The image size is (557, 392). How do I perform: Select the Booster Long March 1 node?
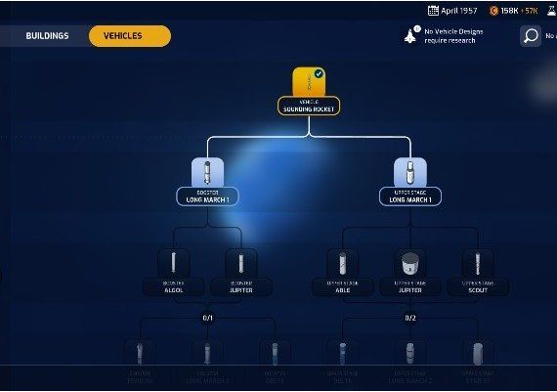point(207,182)
